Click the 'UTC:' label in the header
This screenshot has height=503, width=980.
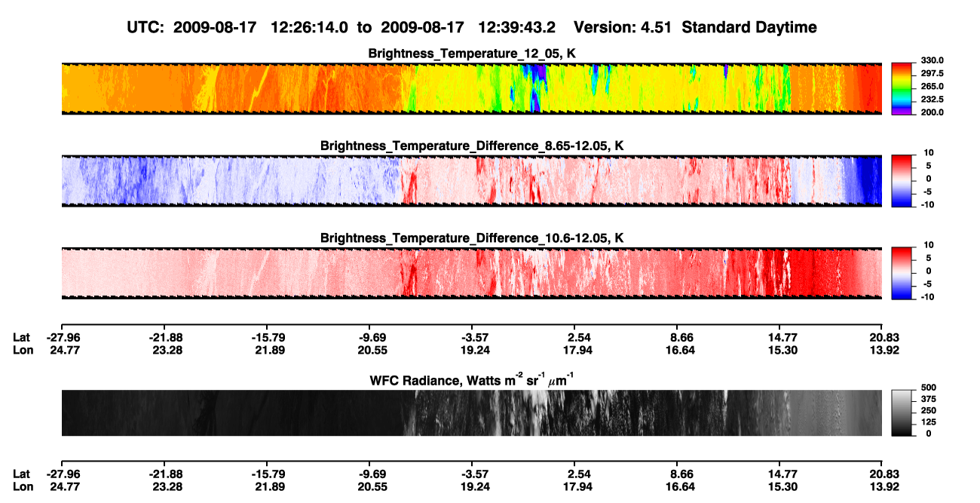pyautogui.click(x=147, y=27)
